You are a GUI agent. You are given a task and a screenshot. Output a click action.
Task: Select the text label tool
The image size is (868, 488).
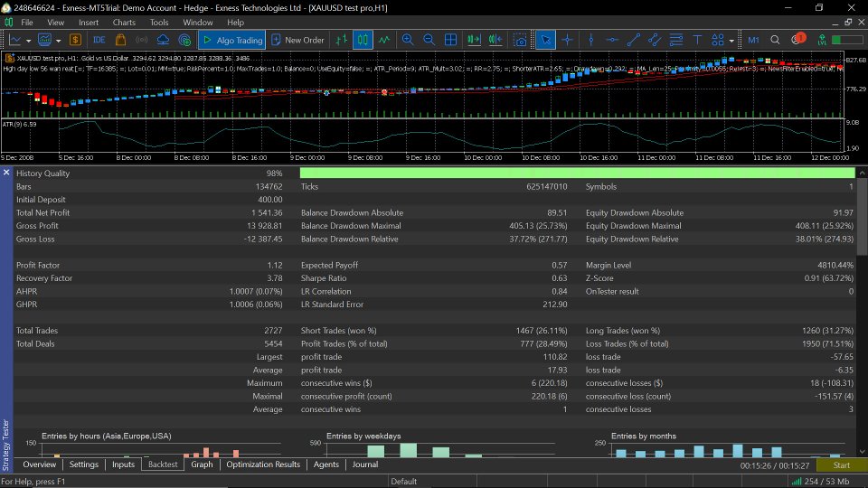click(x=697, y=40)
